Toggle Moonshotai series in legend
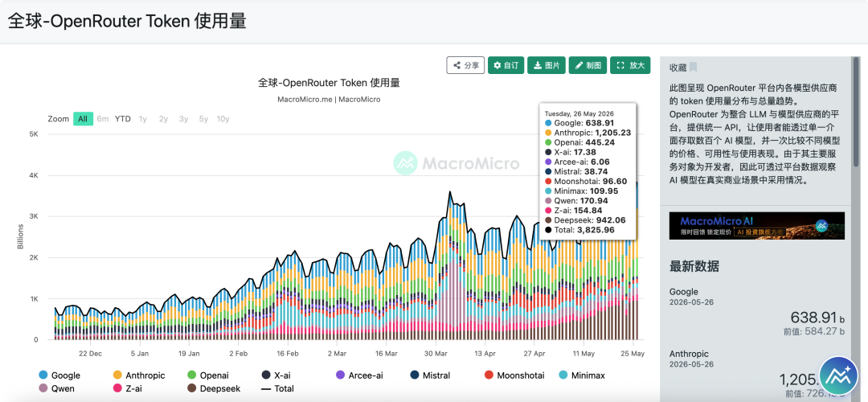 click(x=514, y=375)
